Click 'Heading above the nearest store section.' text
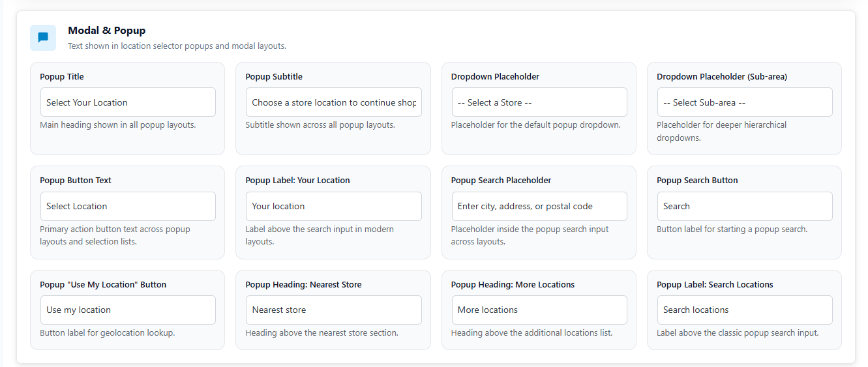 pyautogui.click(x=322, y=333)
